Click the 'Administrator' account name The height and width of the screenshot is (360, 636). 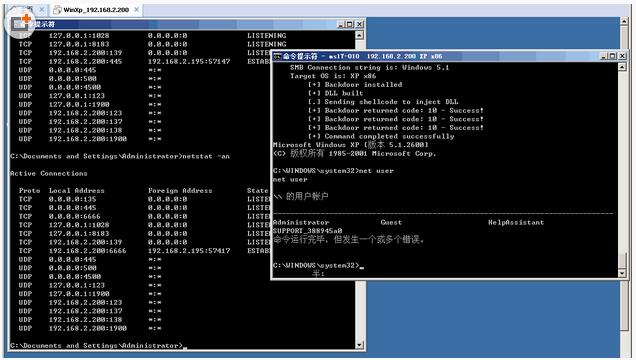pos(301,222)
